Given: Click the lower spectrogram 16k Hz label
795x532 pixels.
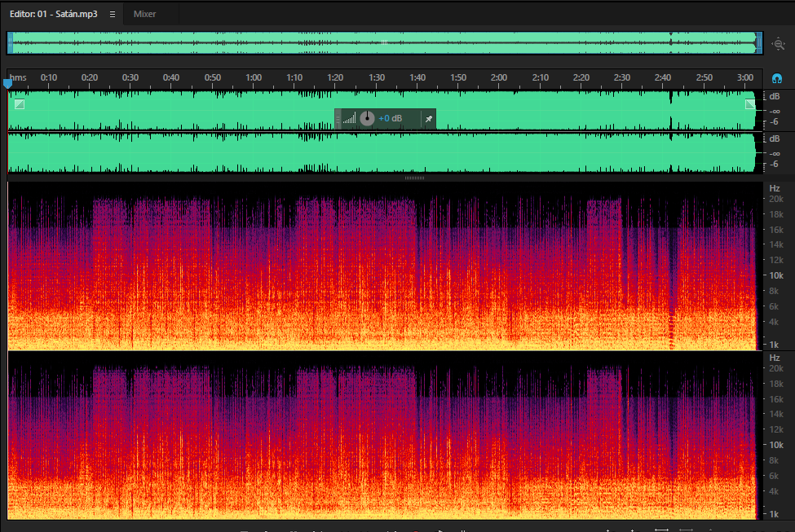Looking at the screenshot, I should coord(776,399).
